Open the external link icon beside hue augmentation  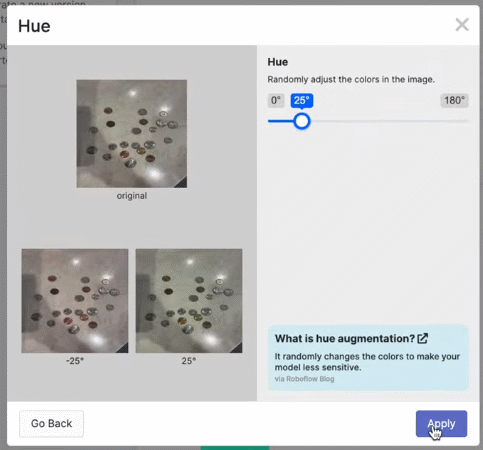pyautogui.click(x=423, y=338)
